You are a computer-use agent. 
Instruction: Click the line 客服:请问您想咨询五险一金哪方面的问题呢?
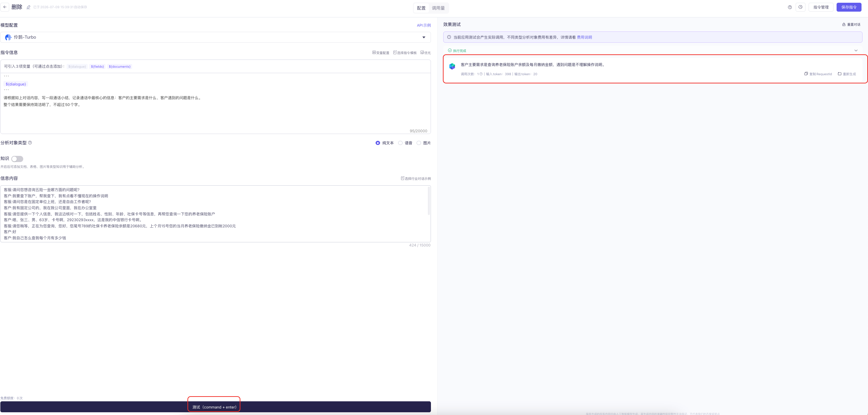coord(42,190)
